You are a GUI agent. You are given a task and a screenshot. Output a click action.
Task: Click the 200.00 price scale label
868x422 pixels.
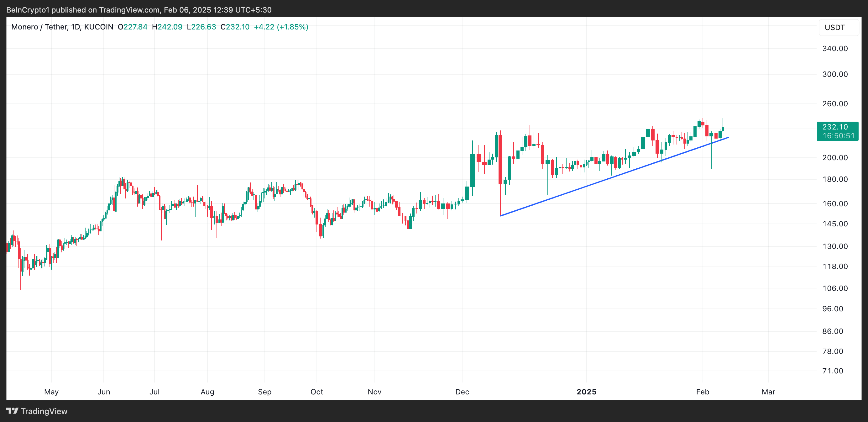click(835, 158)
